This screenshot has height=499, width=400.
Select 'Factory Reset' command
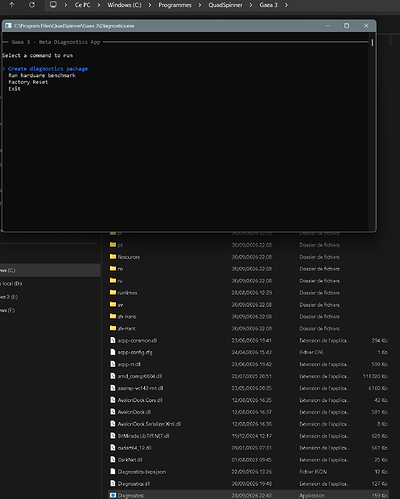(x=28, y=82)
